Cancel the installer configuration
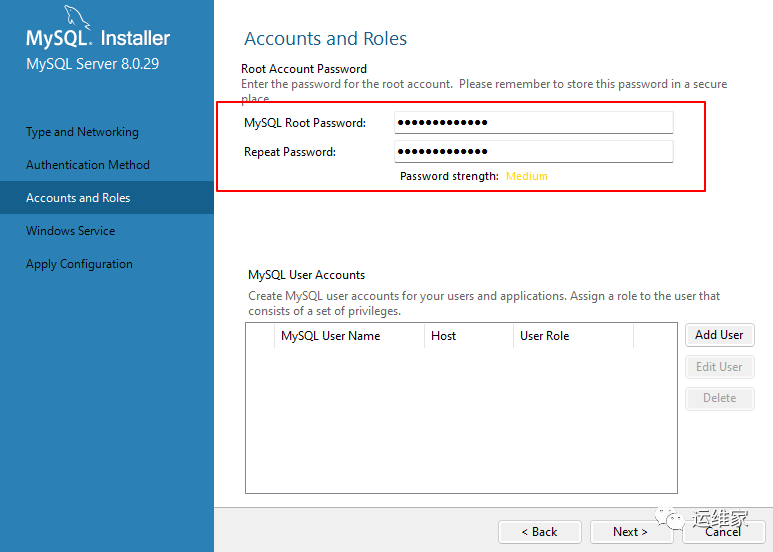Screen dimensions: 773x552 [x=723, y=532]
